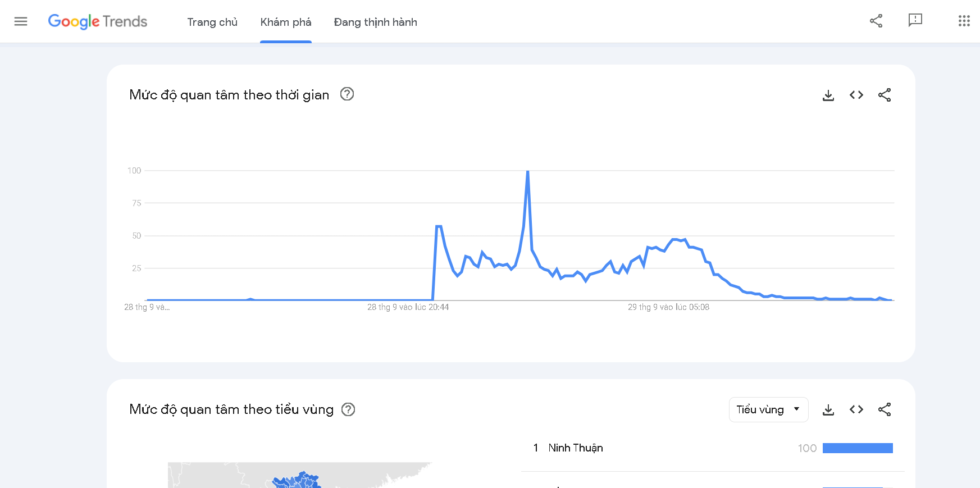
Task: Go to Trang chủ tab
Action: (212, 22)
